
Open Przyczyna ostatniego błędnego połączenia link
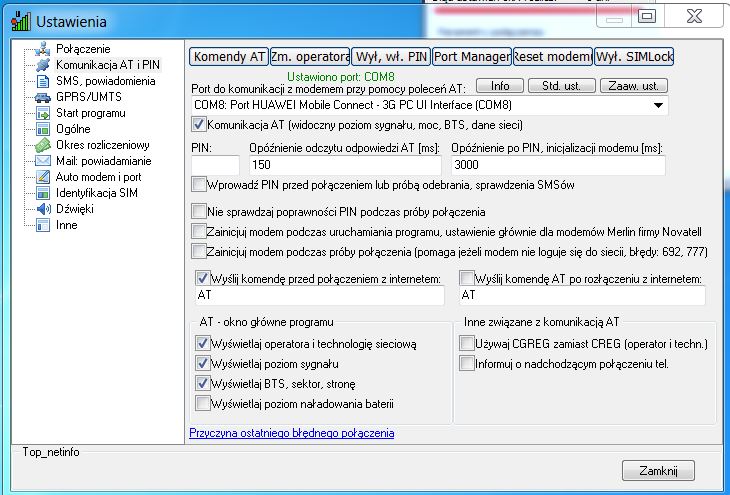point(291,433)
